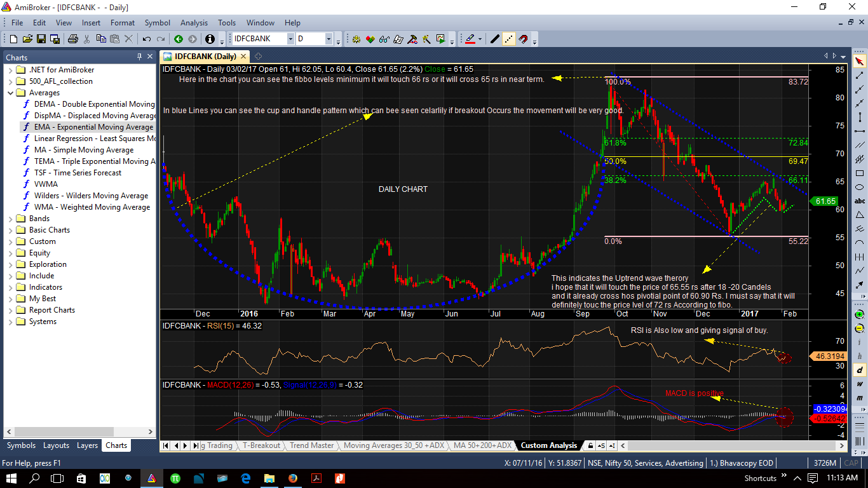The width and height of the screenshot is (868, 488).
Task: Toggle auto-hide pin on Charts panel
Action: (140, 57)
